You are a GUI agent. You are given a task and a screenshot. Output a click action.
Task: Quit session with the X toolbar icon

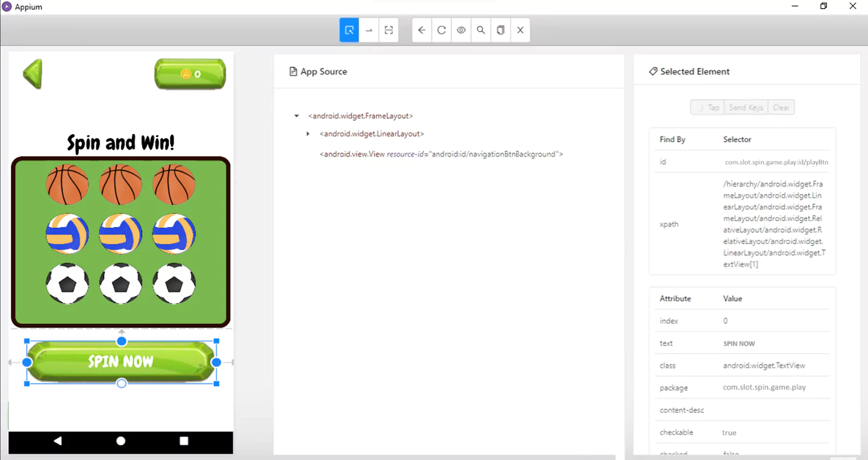pyautogui.click(x=520, y=30)
